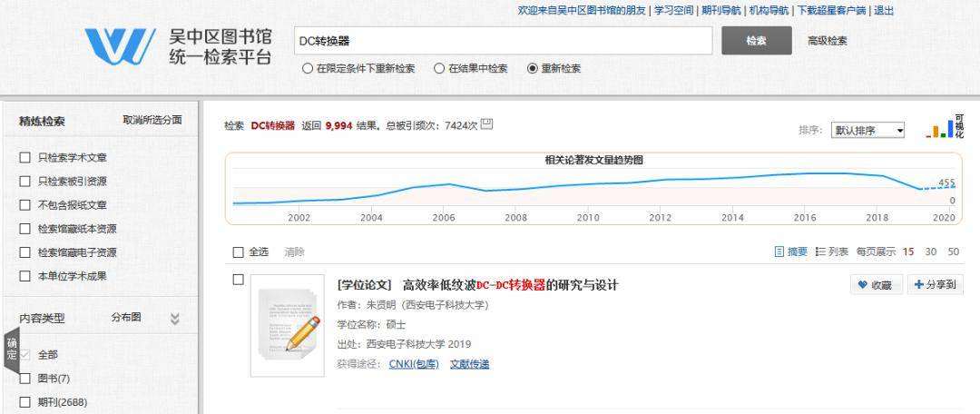Open the CNKI(包库) access link

414,364
